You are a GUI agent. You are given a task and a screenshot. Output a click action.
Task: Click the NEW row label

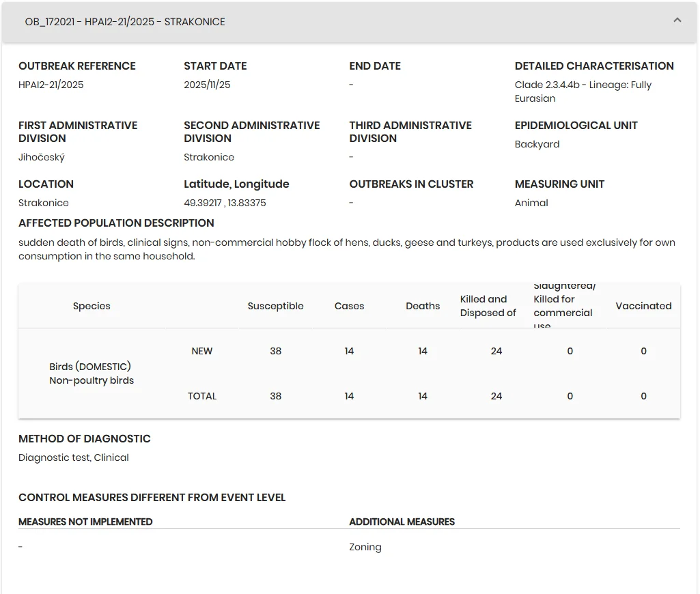(201, 351)
